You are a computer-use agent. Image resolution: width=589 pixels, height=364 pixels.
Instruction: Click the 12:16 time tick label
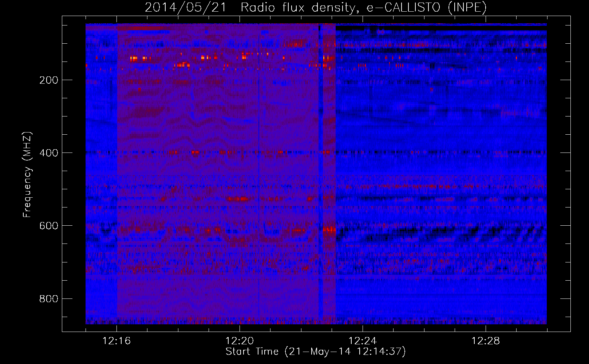[116, 341]
